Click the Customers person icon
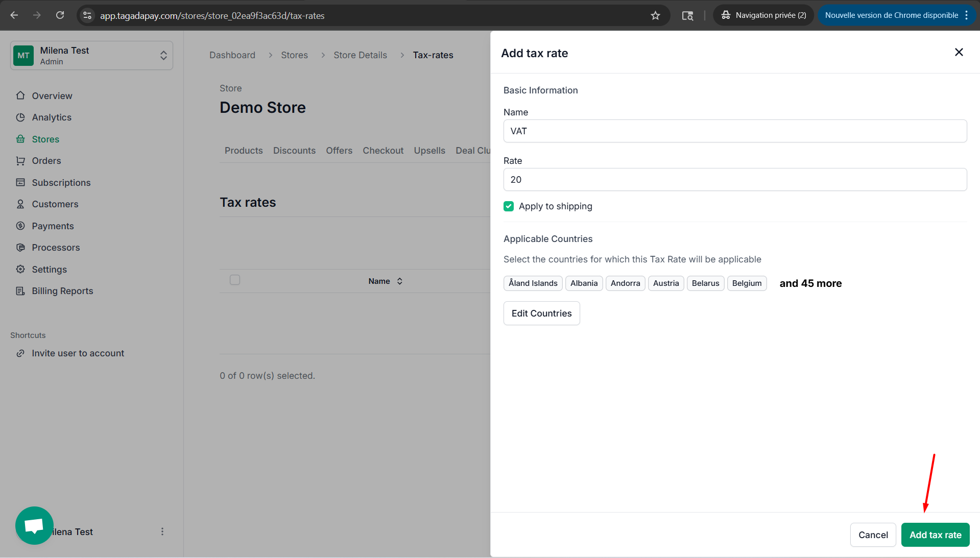Viewport: 980px width, 558px height. tap(20, 204)
